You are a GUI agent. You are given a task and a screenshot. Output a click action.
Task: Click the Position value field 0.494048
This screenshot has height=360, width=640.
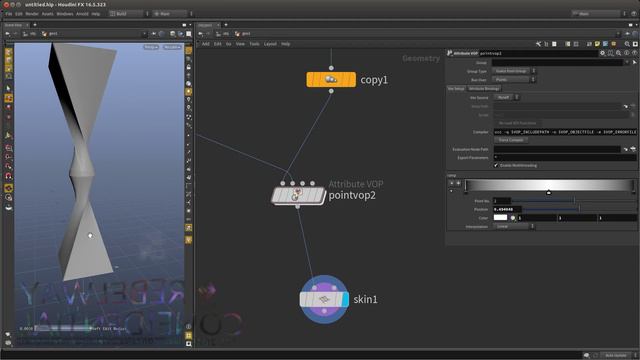point(507,209)
